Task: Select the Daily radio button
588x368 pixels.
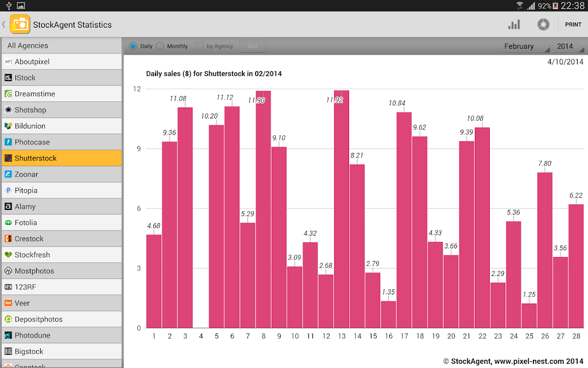Action: click(x=133, y=46)
